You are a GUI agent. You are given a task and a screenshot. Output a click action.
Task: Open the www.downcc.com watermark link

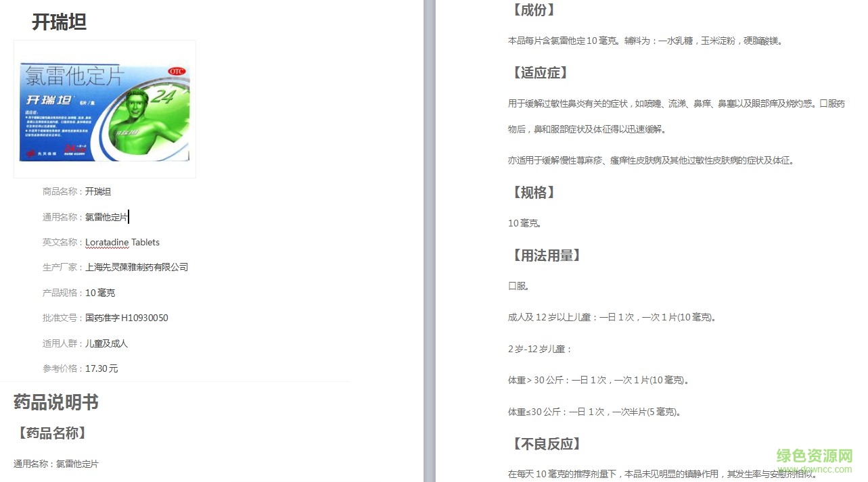(814, 469)
